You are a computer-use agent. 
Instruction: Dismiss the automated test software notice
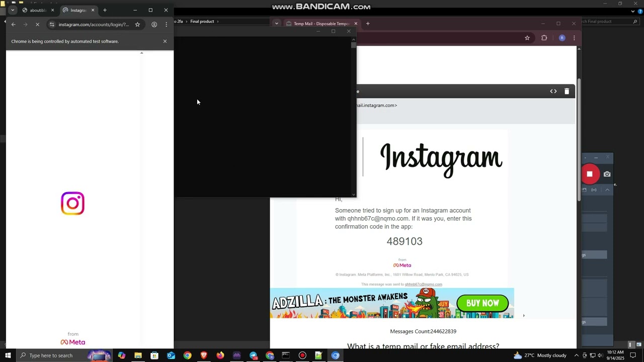click(165, 41)
